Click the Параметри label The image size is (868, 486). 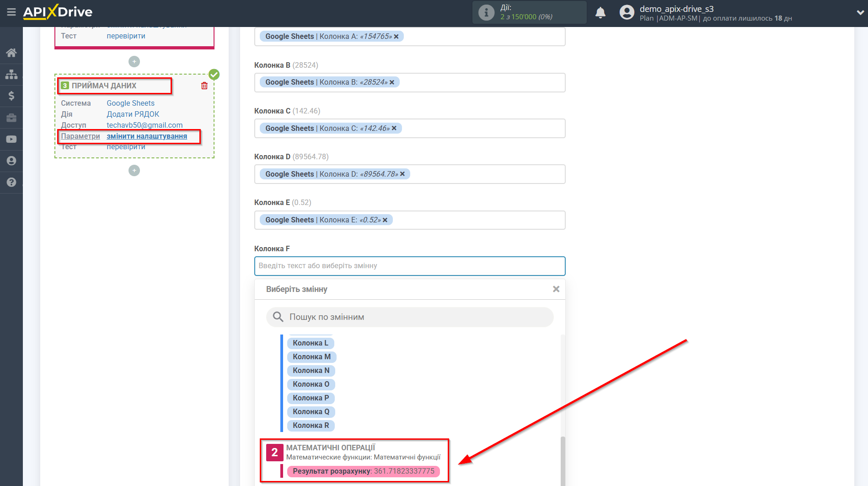click(x=80, y=136)
